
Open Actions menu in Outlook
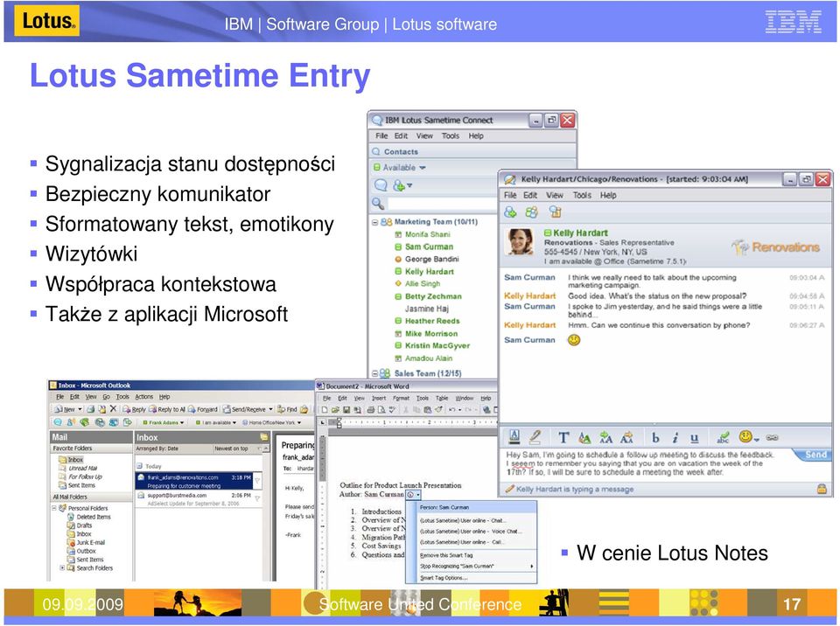144,397
